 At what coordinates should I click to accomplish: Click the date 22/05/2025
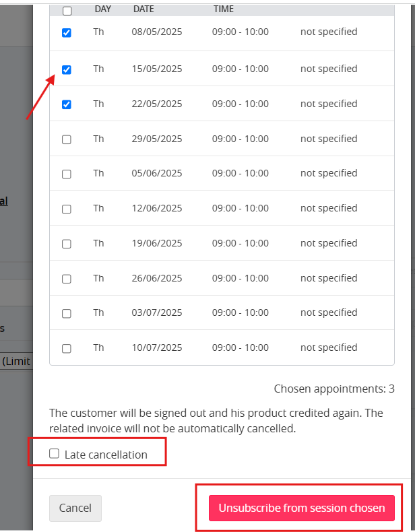(157, 104)
